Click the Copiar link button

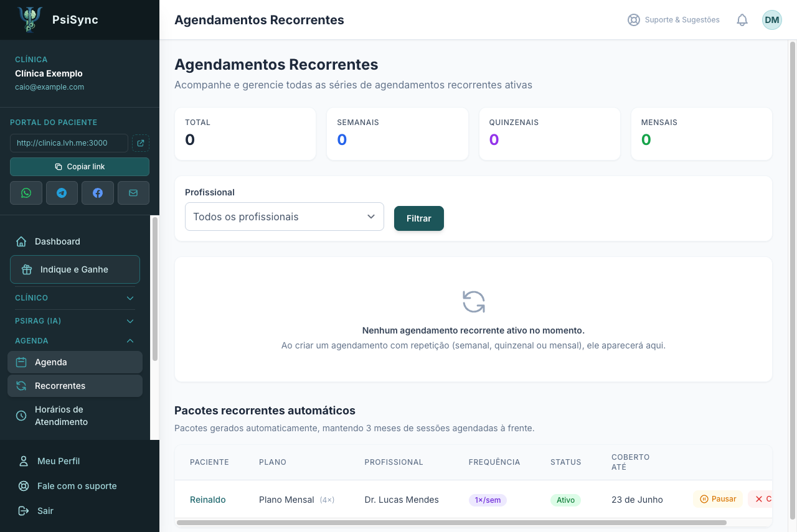tap(80, 167)
